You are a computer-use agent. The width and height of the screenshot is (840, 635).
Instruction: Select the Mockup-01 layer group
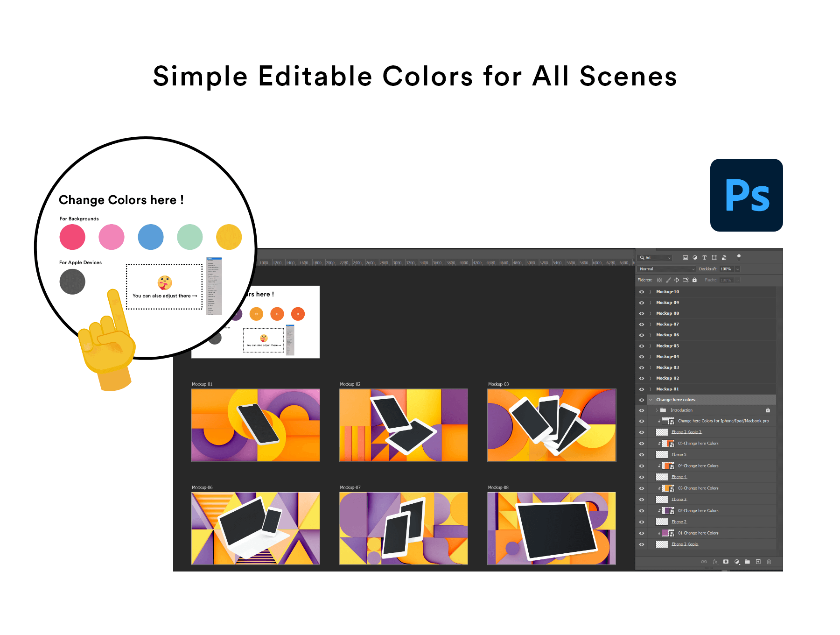point(712,389)
